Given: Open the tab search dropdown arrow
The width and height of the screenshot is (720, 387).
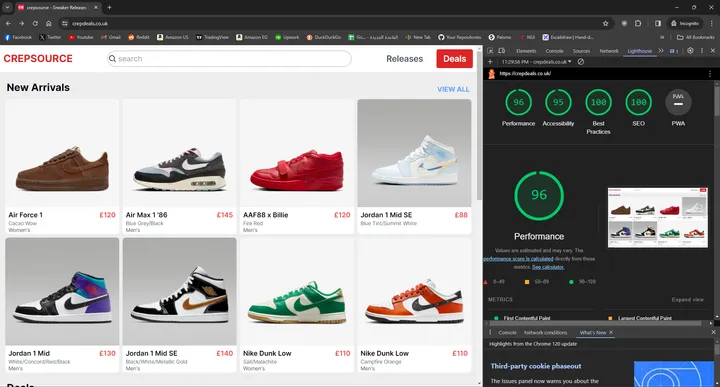Looking at the screenshot, I should tap(7, 7).
